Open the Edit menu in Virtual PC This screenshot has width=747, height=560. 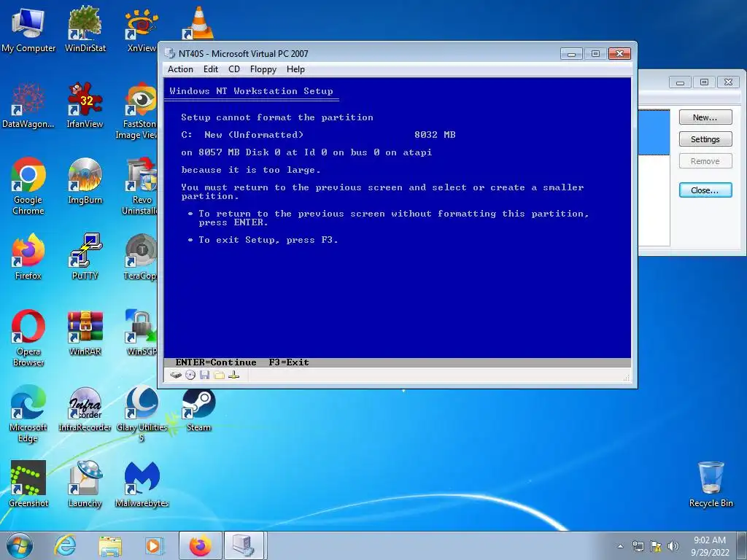click(x=211, y=69)
